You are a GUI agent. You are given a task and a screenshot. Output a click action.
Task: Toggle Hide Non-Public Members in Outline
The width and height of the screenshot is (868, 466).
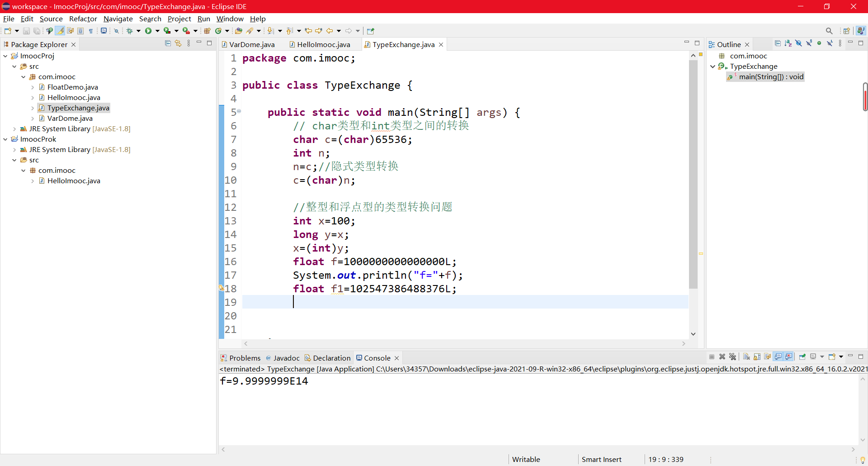819,43
